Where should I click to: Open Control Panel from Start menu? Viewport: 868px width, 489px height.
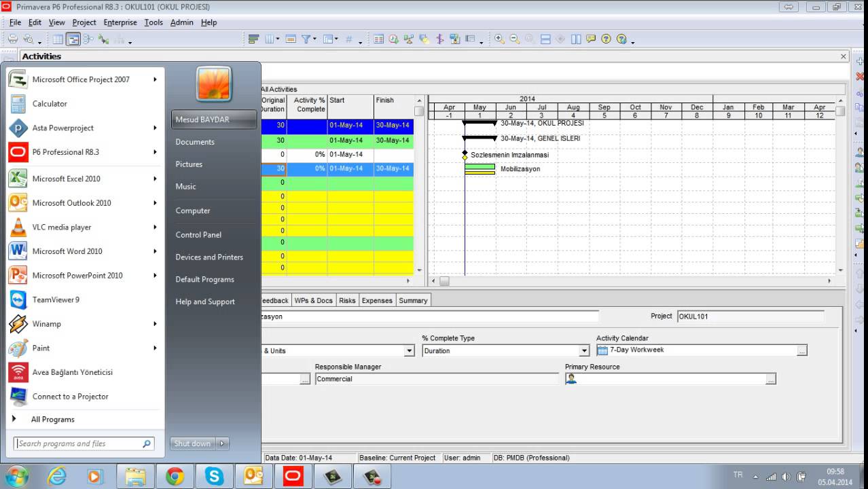pyautogui.click(x=198, y=235)
